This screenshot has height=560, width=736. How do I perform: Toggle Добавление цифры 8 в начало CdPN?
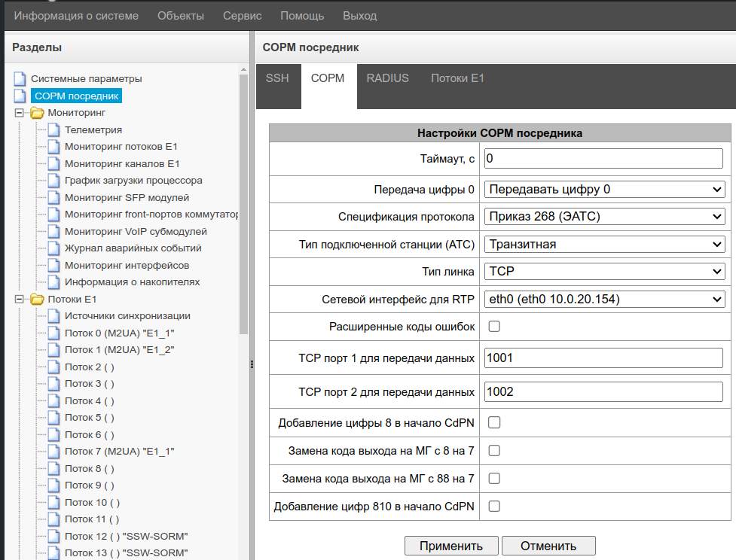click(x=494, y=422)
